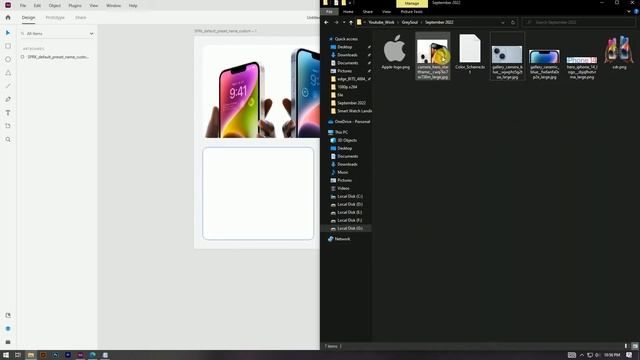Open the Libraries panel icon in XD
640x360 pixels.
point(8,315)
